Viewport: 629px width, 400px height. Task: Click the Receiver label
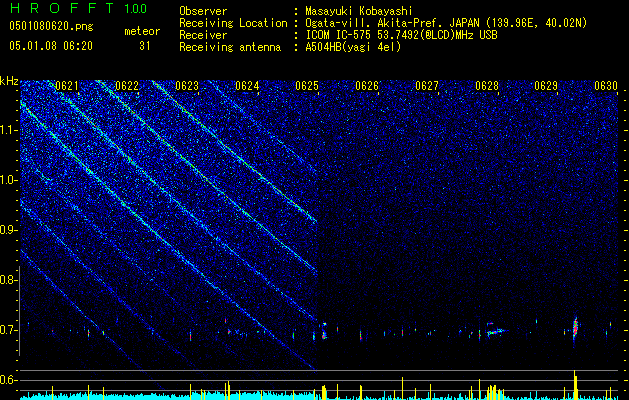pyautogui.click(x=203, y=35)
